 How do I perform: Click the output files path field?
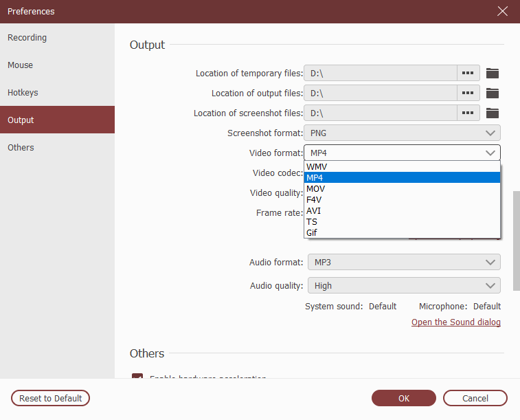(x=381, y=93)
